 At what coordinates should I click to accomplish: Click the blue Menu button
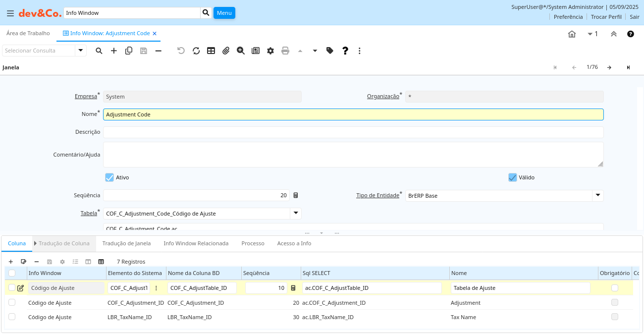coord(224,13)
